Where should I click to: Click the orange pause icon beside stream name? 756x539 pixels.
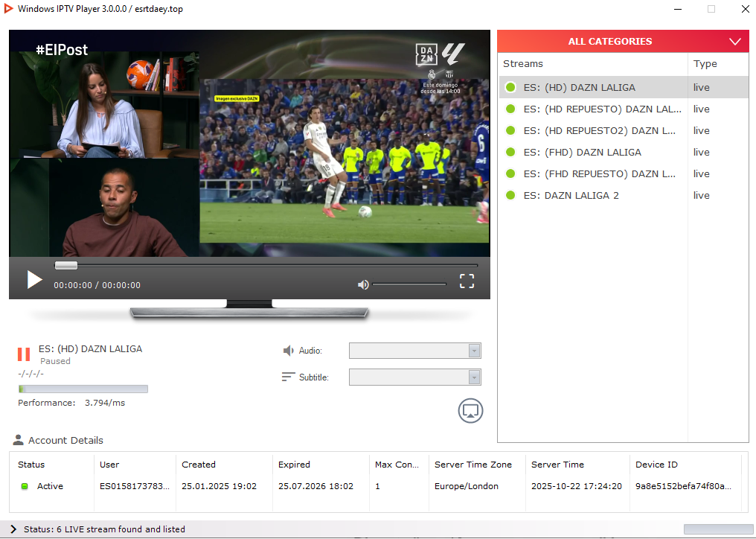(x=24, y=354)
